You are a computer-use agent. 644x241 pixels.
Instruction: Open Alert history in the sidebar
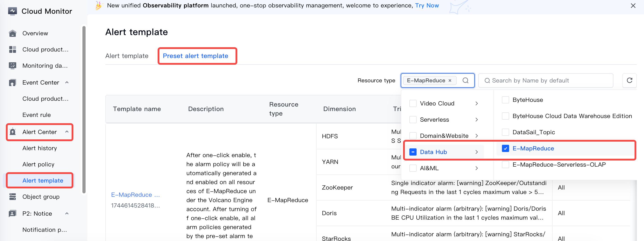(39, 148)
